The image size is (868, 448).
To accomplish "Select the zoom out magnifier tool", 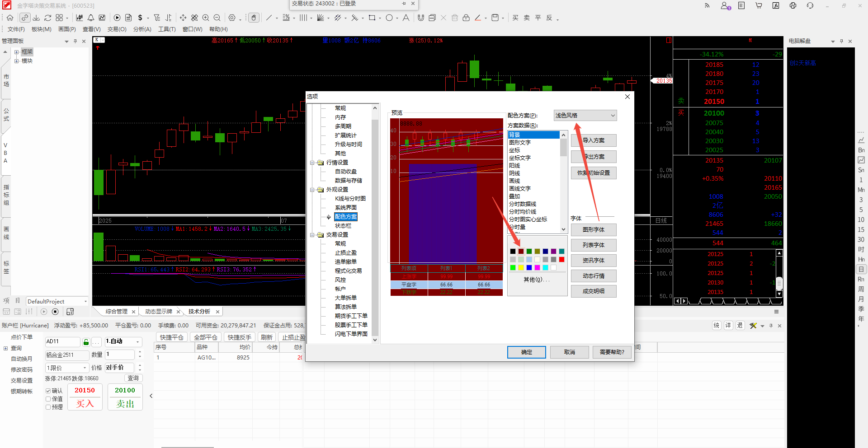I will [x=217, y=18].
